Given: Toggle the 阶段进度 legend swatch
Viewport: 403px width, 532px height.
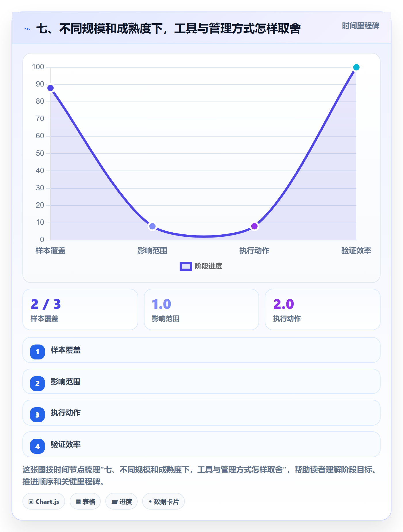Looking at the screenshot, I should (186, 266).
